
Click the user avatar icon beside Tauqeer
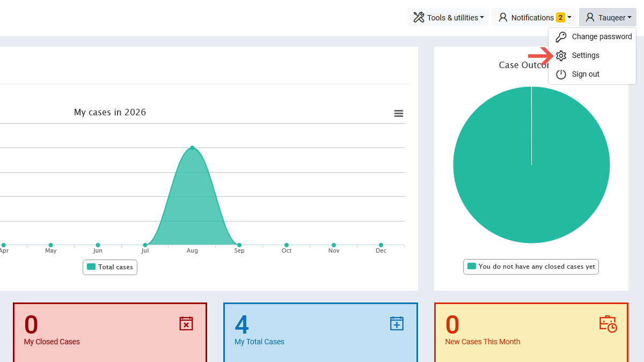pos(590,18)
